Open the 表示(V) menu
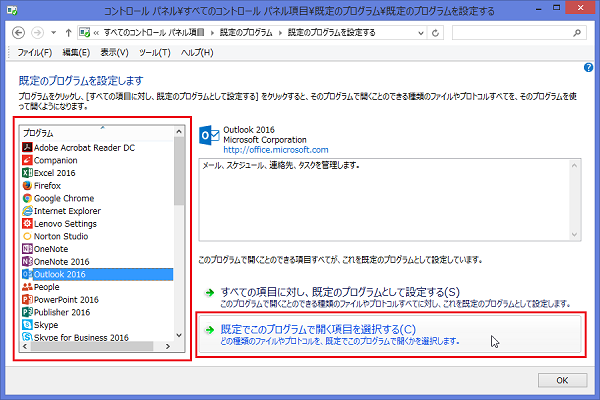Viewport: 600px width, 400px height. pos(114,52)
